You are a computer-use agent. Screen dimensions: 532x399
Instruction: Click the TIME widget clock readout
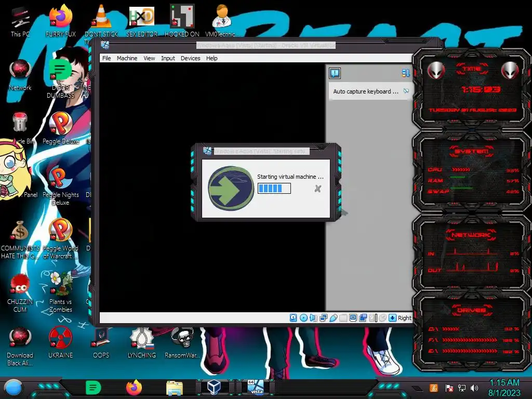click(x=481, y=89)
